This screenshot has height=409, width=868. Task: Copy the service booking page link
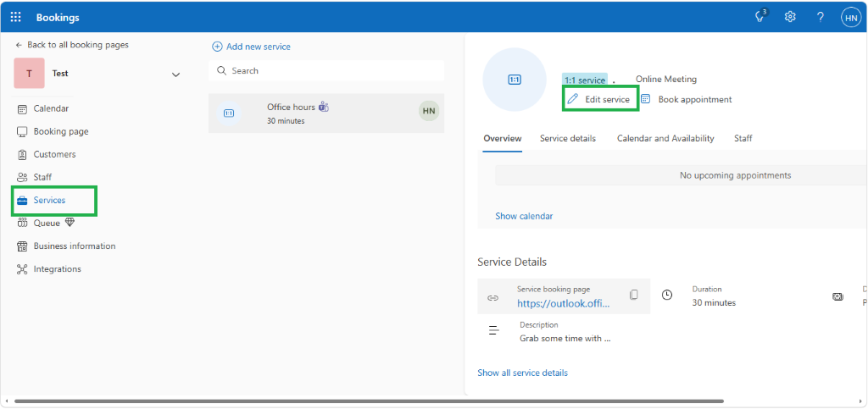coord(634,295)
